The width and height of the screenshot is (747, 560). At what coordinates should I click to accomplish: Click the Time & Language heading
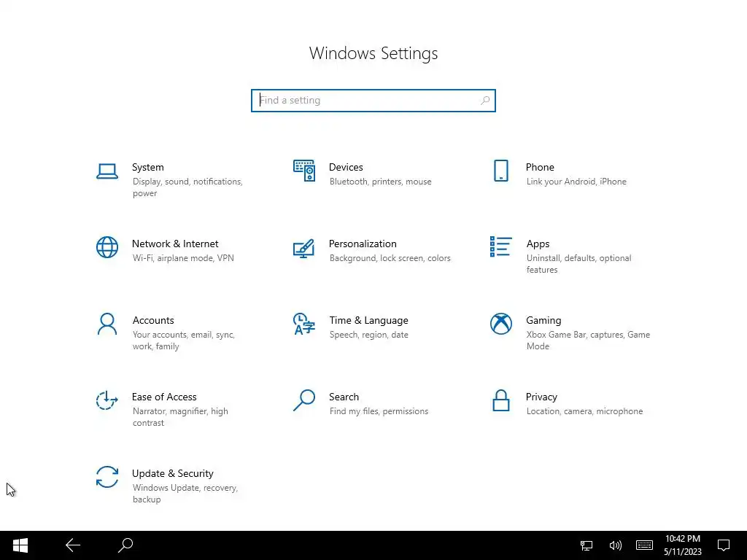point(368,321)
